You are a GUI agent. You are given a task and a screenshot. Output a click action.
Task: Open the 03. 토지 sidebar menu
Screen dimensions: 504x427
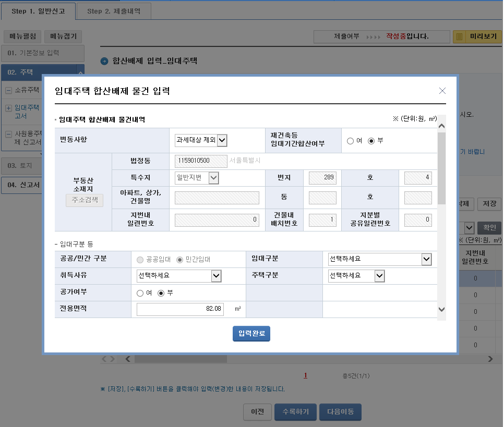[21, 166]
